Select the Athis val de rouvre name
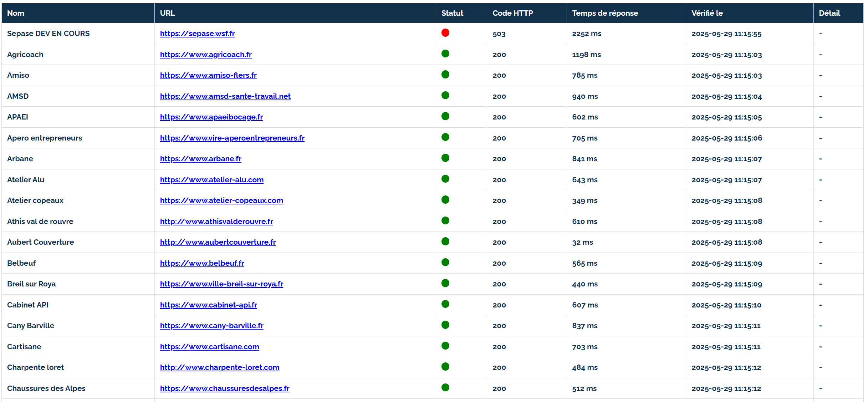The image size is (868, 402). pyautogui.click(x=40, y=222)
